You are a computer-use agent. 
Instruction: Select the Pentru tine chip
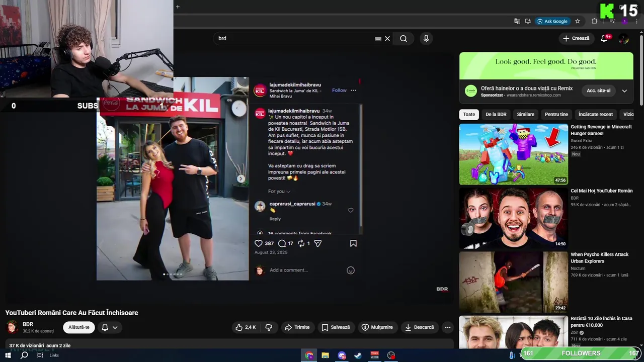pos(556,114)
